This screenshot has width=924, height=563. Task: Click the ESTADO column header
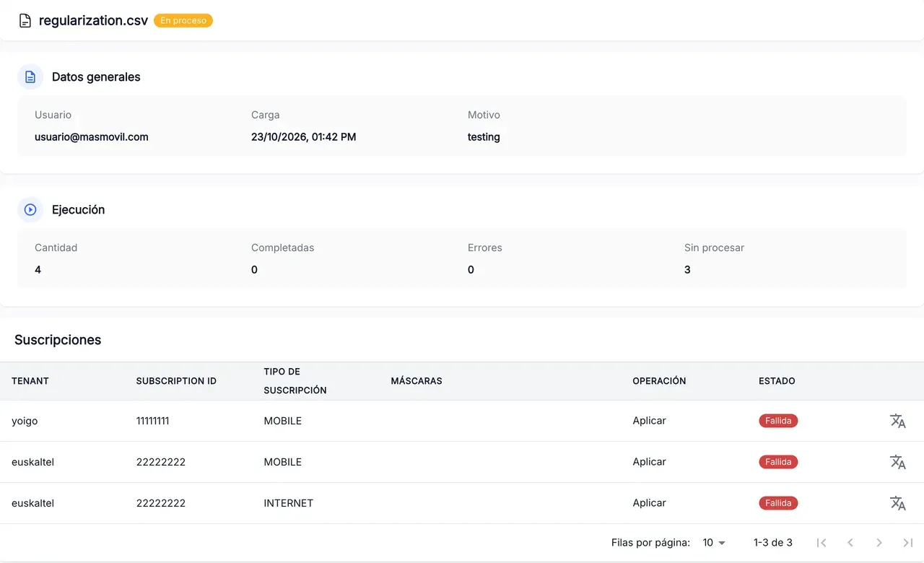(x=777, y=381)
